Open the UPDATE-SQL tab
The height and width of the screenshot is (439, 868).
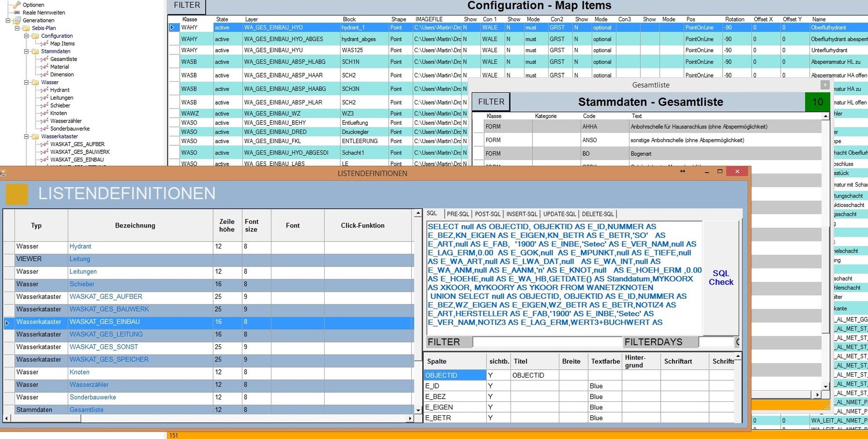559,214
